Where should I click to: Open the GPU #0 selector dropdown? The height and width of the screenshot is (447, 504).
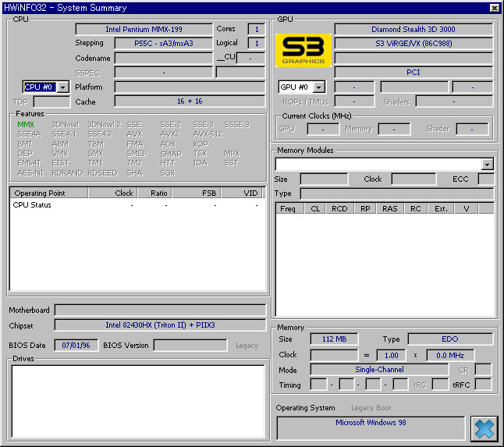point(318,87)
